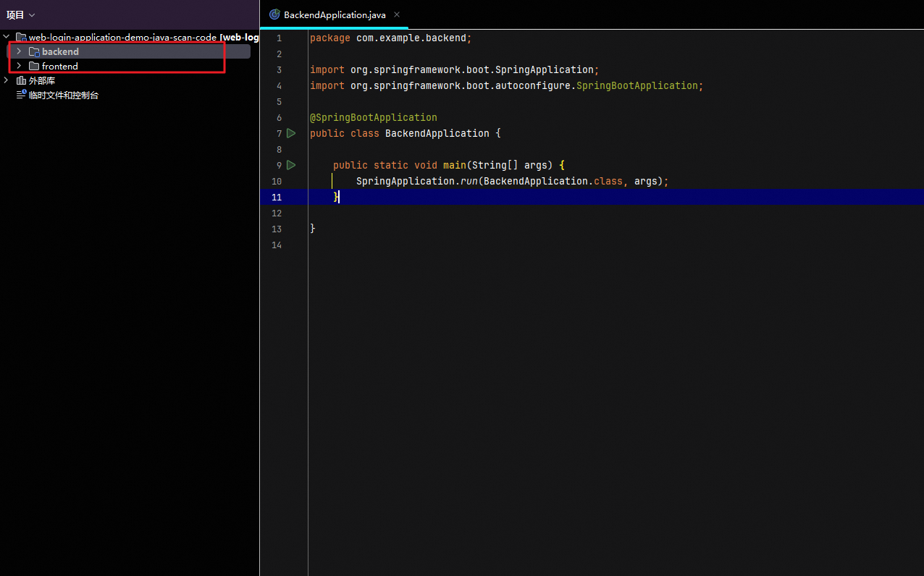Click line number 6 in the gutter
Screen dimensions: 924x576
coord(279,117)
